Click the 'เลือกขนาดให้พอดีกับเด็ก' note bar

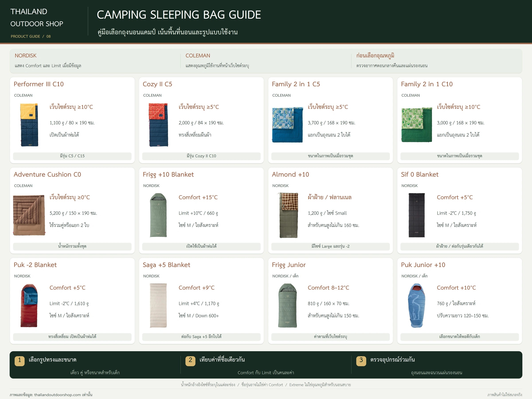click(460, 337)
